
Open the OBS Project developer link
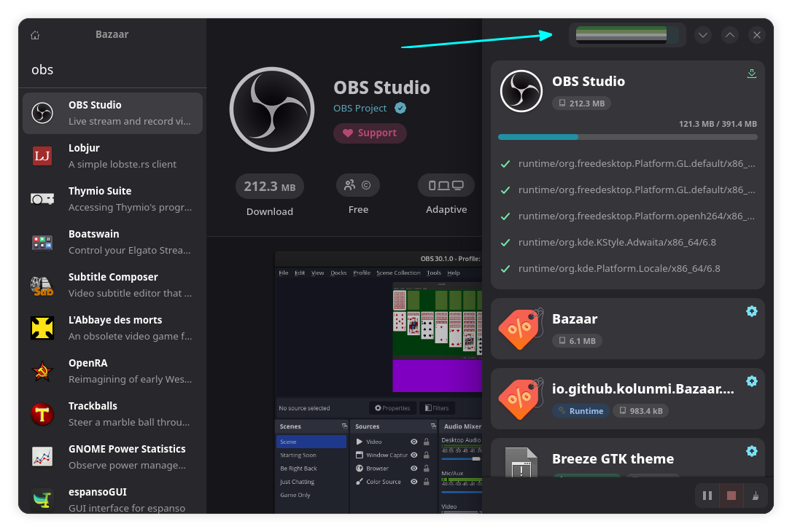coord(361,107)
